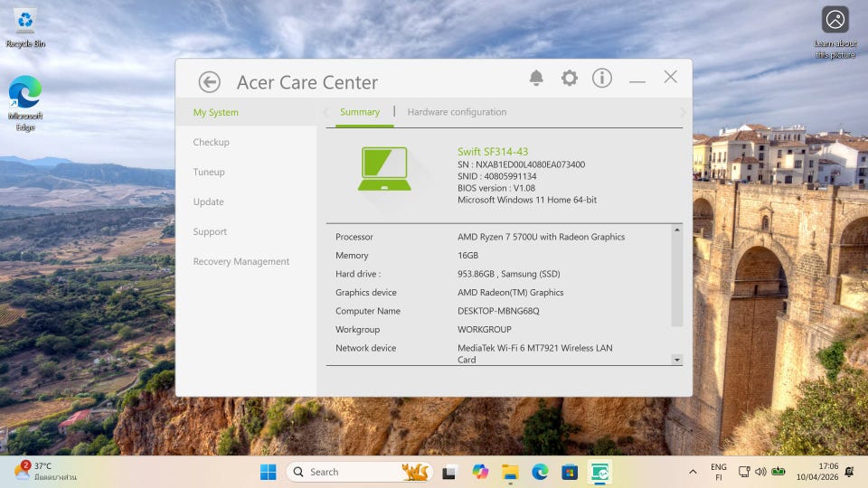Open the Windows Start menu

(x=268, y=472)
